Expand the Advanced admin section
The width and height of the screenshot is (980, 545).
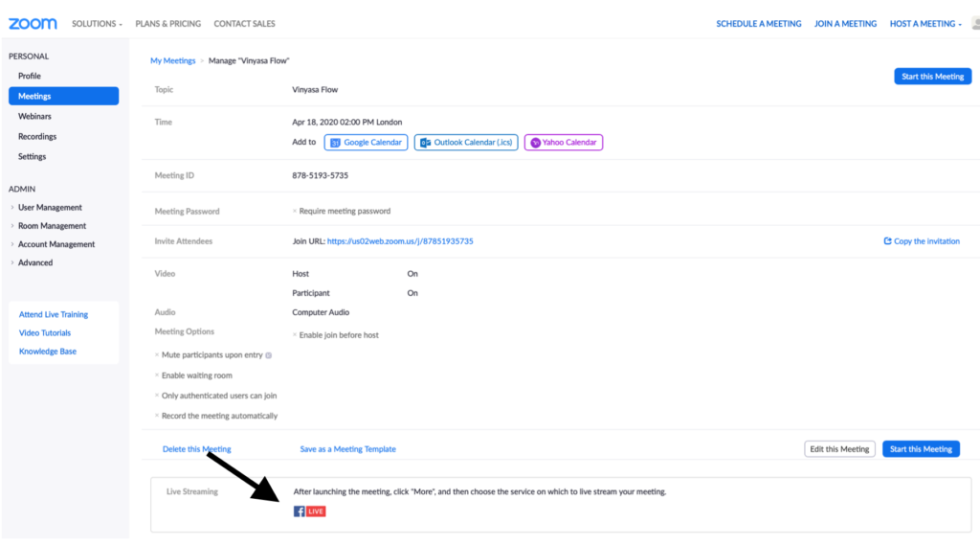point(35,262)
